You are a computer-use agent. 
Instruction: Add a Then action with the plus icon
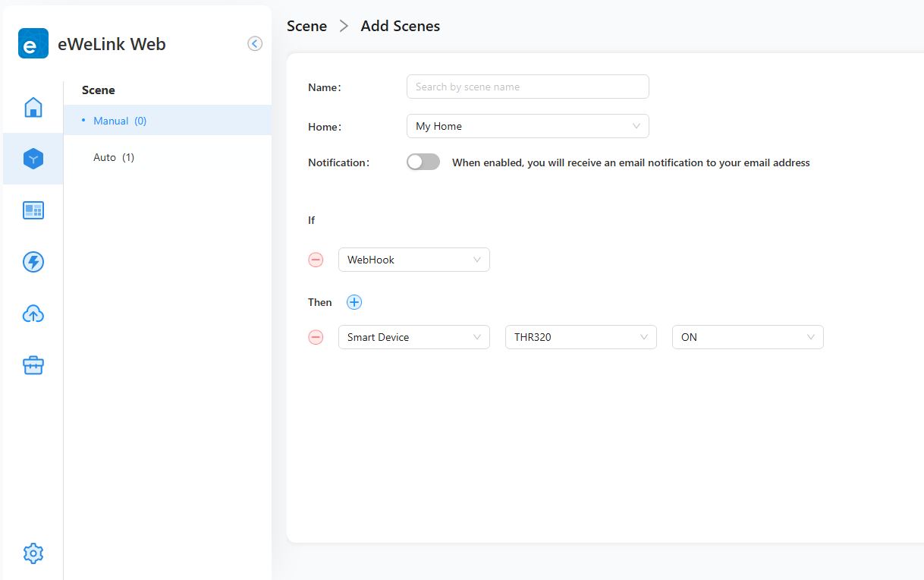pyautogui.click(x=354, y=302)
